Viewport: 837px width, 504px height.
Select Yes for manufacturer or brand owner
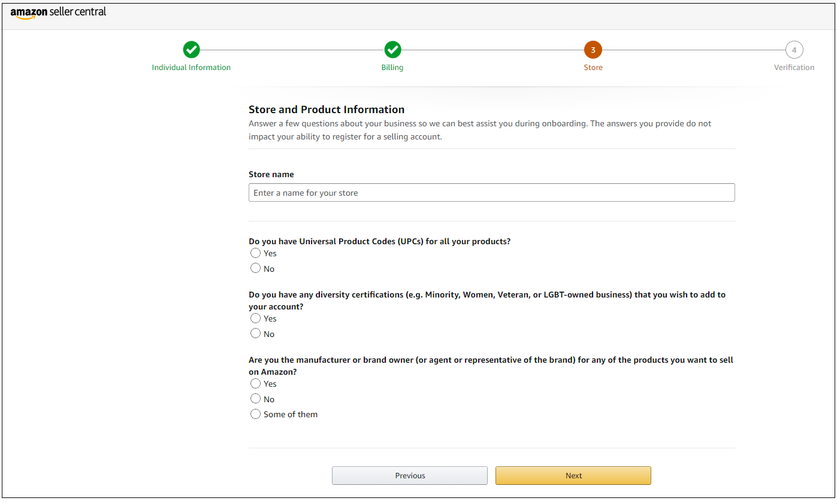click(x=256, y=384)
